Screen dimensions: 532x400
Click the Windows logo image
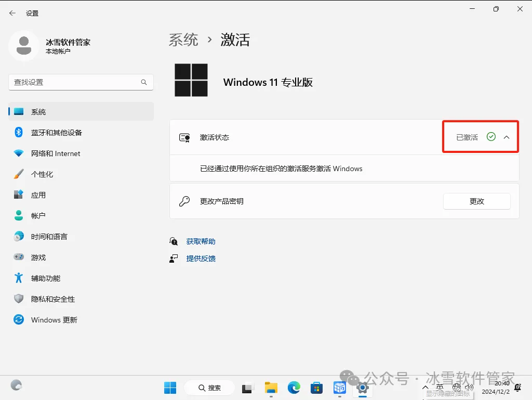tap(191, 80)
